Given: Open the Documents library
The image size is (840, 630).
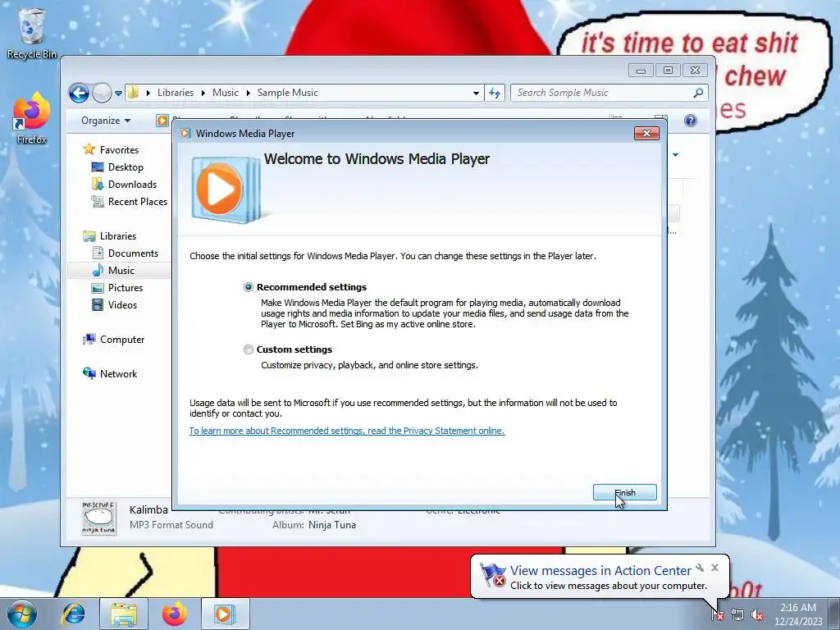Looking at the screenshot, I should click(133, 253).
